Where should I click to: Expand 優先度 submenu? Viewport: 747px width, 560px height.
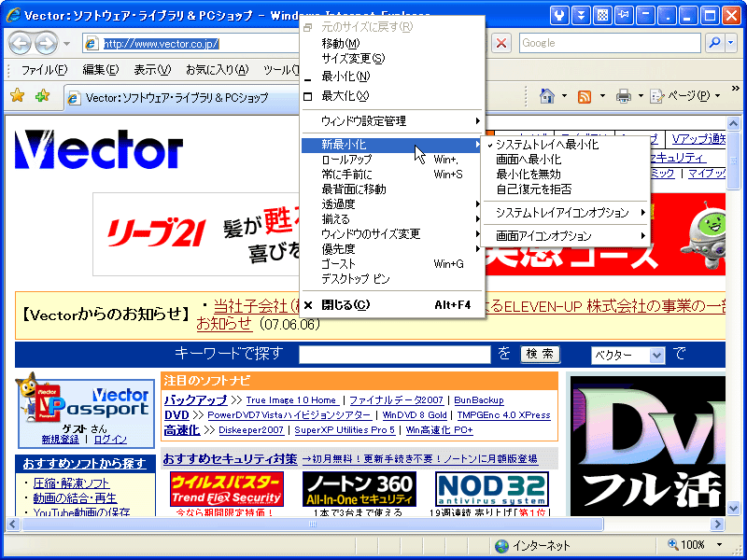pyautogui.click(x=392, y=249)
